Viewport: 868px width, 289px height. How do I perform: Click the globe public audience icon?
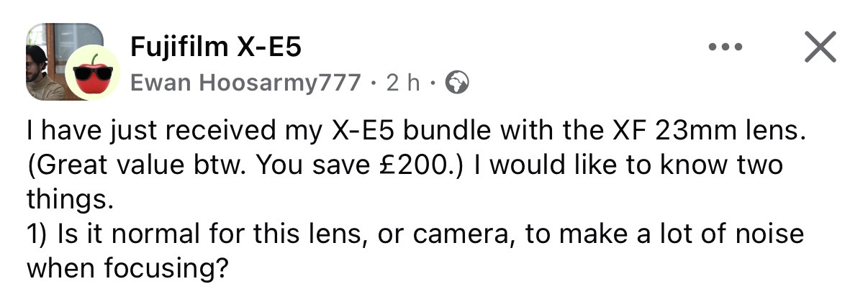click(457, 83)
